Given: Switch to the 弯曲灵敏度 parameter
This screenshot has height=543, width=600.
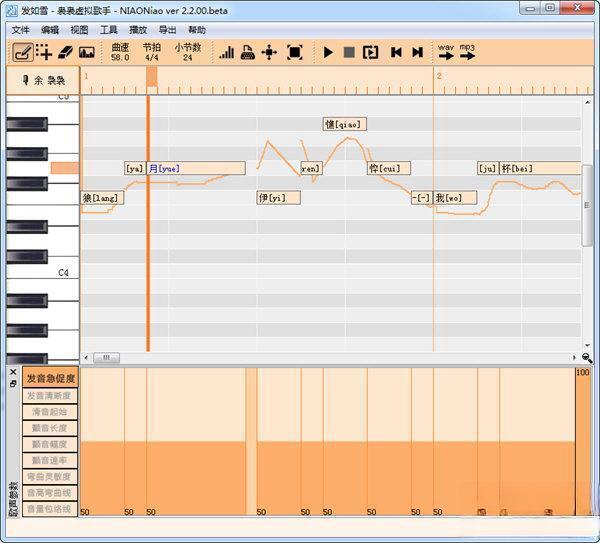Looking at the screenshot, I should click(x=50, y=477).
